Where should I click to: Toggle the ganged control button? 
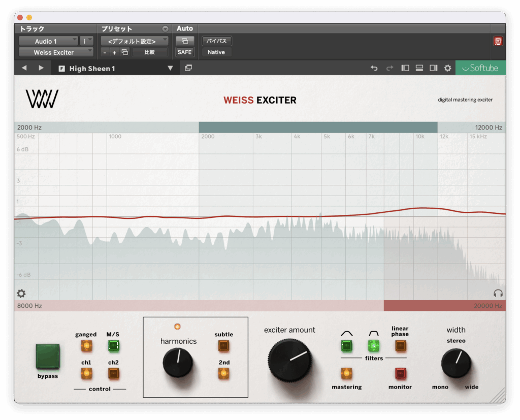pyautogui.click(x=86, y=346)
